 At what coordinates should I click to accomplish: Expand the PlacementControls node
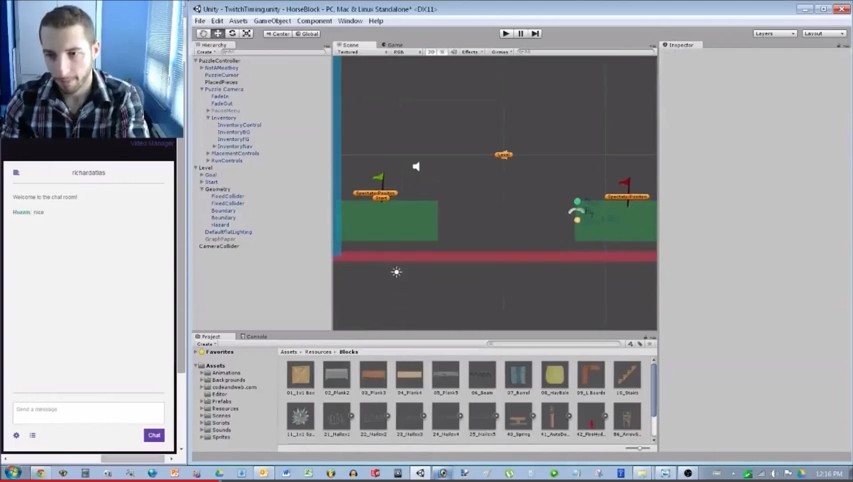tap(208, 153)
